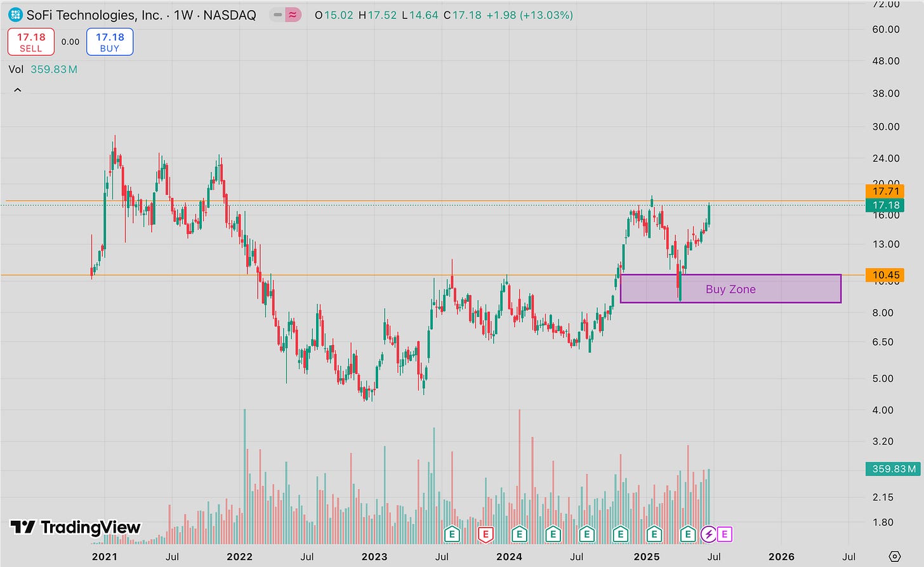
Task: Click the 13.00 price axis label
Action: point(886,244)
